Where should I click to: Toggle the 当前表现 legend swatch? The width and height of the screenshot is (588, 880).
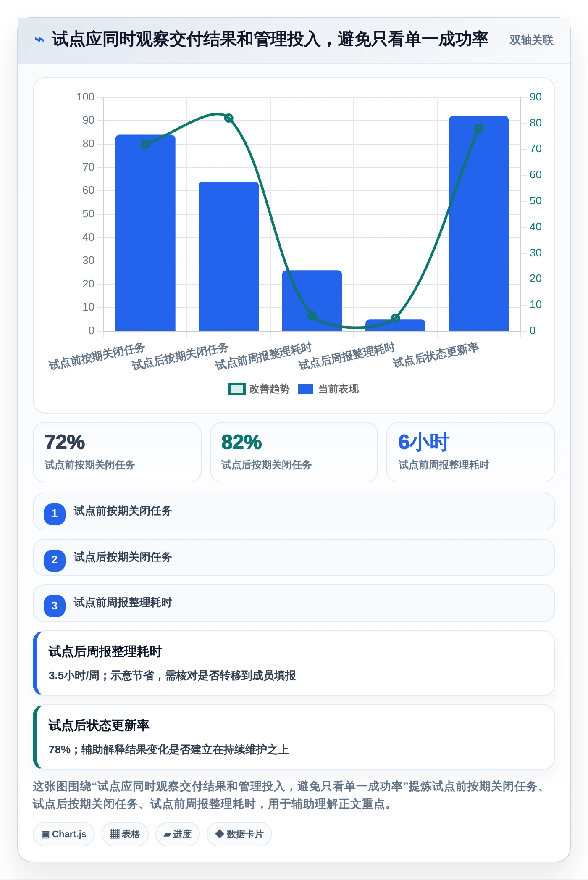(306, 389)
